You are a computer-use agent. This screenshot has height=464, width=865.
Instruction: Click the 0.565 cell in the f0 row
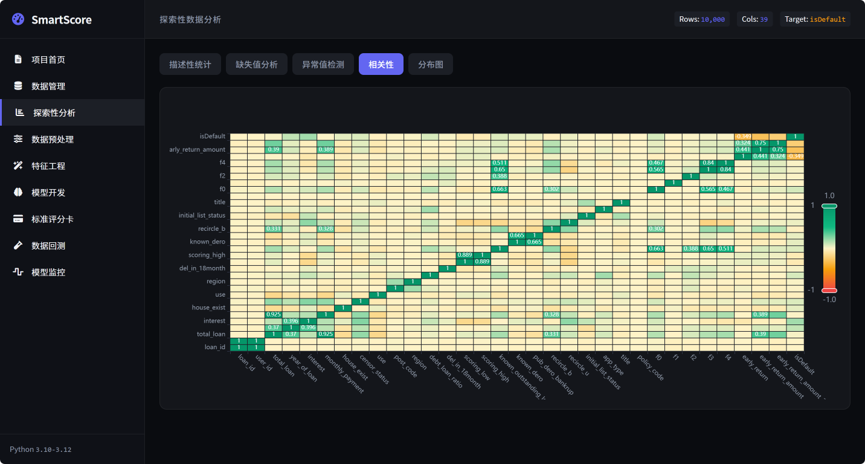pos(708,189)
